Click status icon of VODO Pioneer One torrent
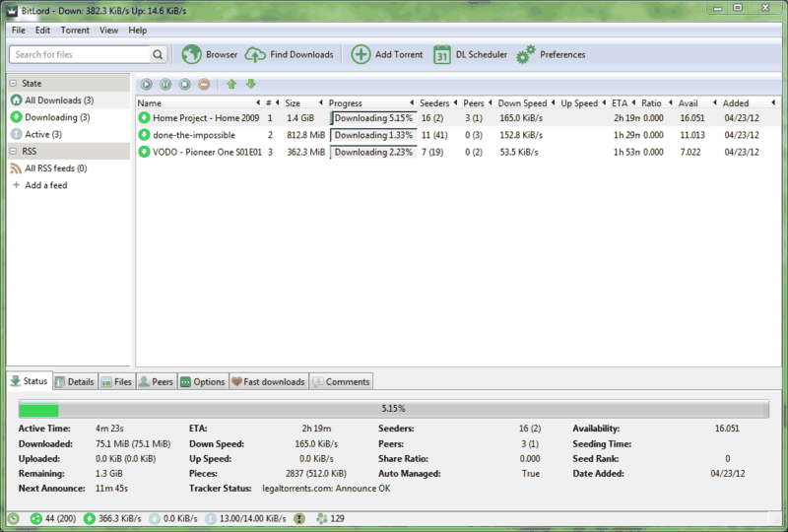Viewport: 788px width, 532px height. (144, 152)
